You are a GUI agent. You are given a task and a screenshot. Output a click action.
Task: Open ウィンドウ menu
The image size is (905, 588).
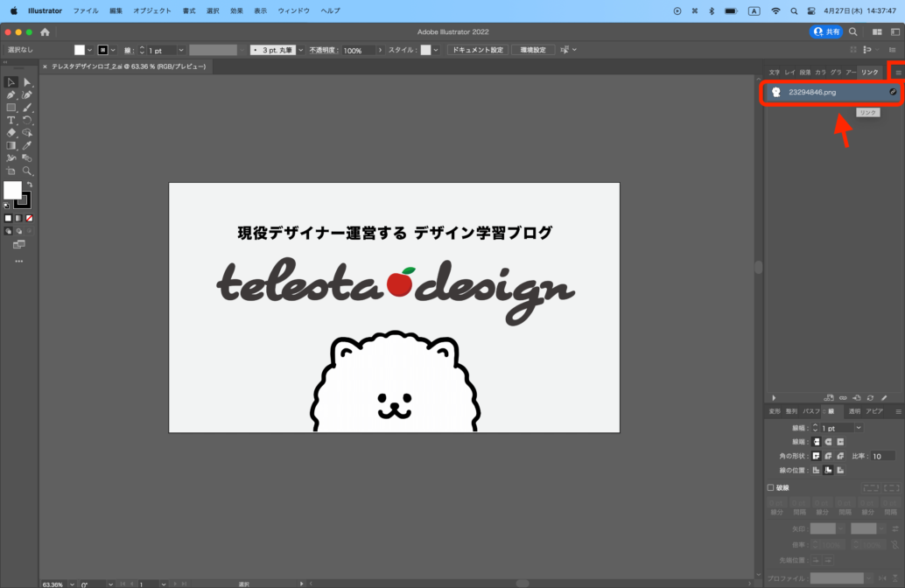(x=294, y=11)
